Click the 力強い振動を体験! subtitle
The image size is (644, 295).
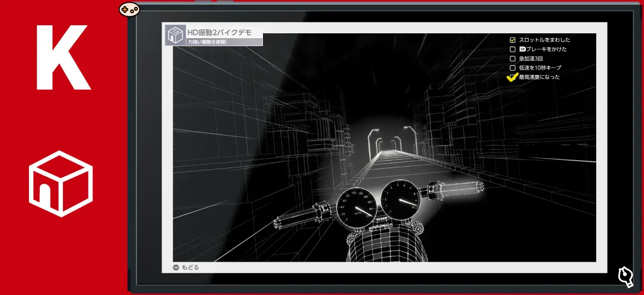[207, 41]
